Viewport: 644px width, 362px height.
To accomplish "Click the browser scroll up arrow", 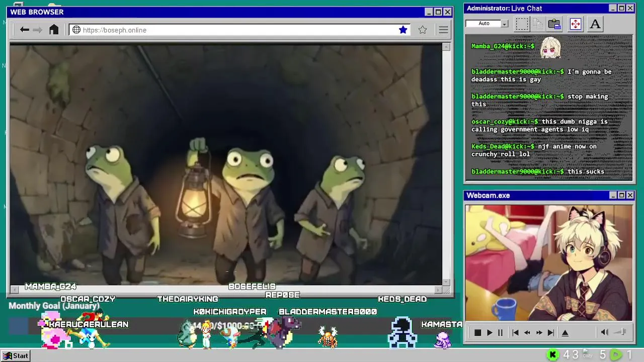I will [446, 47].
